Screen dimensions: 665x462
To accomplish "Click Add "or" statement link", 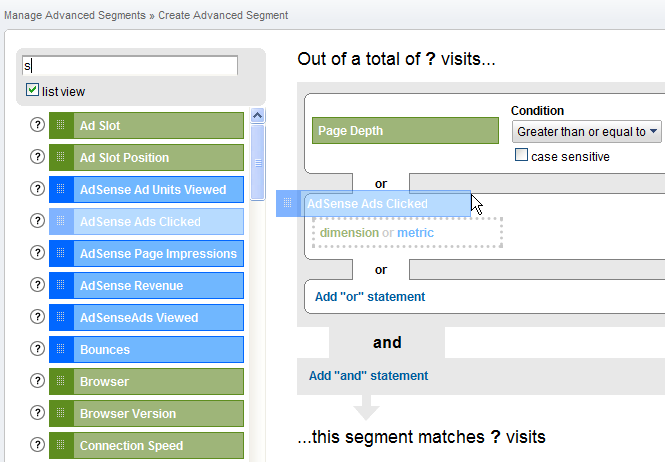I will pyautogui.click(x=370, y=297).
